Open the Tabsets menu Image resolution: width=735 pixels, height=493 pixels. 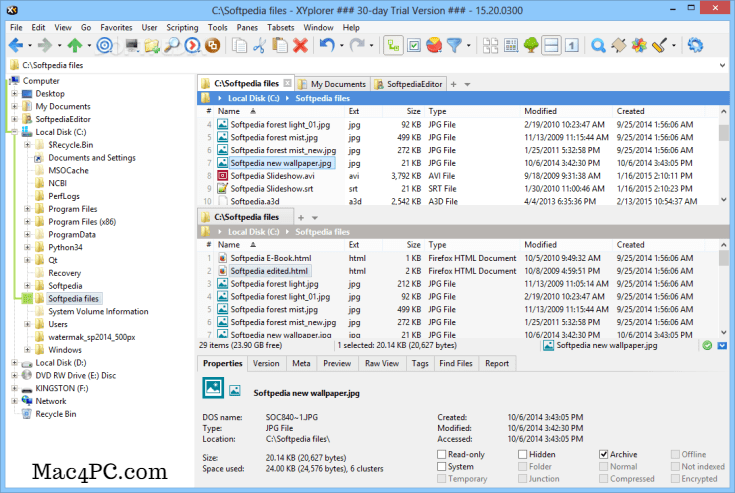click(280, 27)
